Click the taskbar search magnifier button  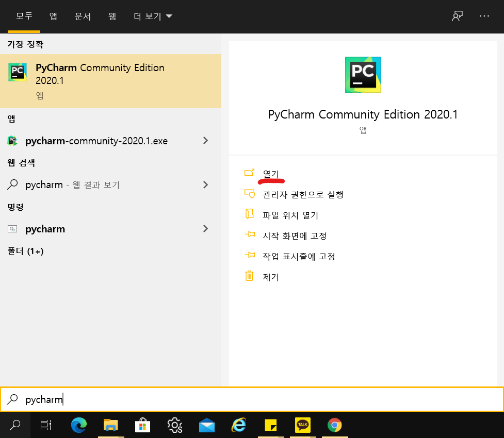point(15,425)
